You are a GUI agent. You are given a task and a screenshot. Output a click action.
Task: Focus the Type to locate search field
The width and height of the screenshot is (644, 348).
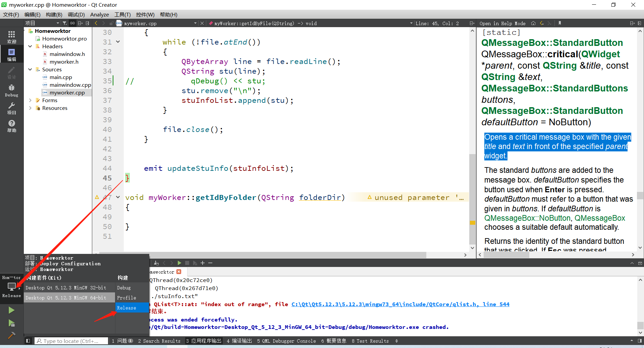(x=71, y=341)
